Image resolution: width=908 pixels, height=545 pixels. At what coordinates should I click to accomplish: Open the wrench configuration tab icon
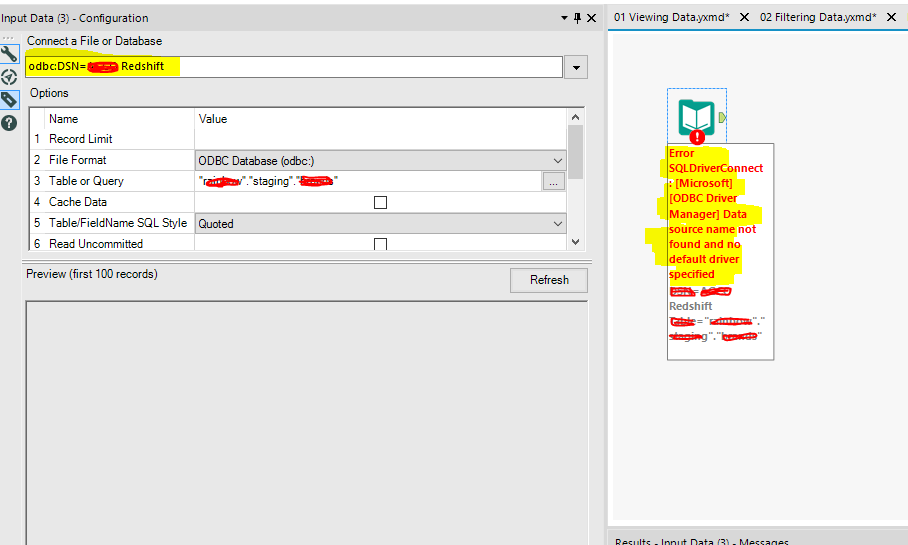pos(9,54)
